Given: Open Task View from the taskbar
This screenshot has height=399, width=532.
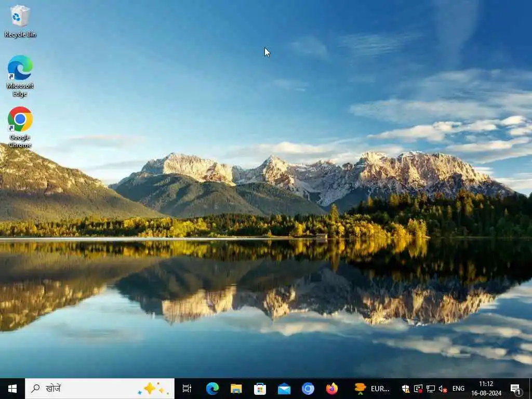Looking at the screenshot, I should click(187, 389).
